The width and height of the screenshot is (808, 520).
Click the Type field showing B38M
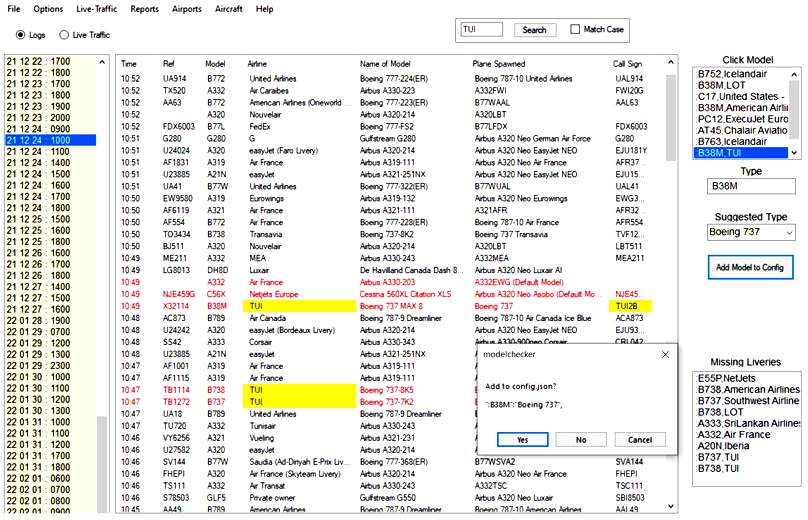[x=751, y=186]
